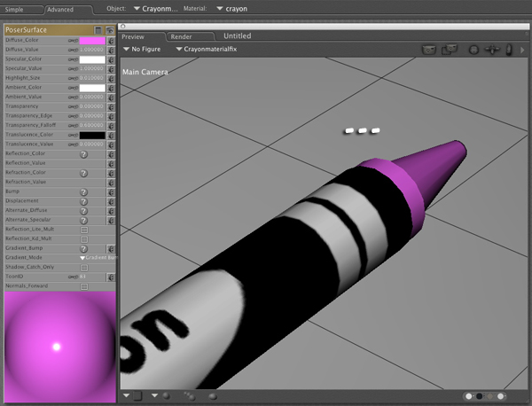Open the white Specular_Color swatch
The image size is (532, 406).
pyautogui.click(x=92, y=60)
